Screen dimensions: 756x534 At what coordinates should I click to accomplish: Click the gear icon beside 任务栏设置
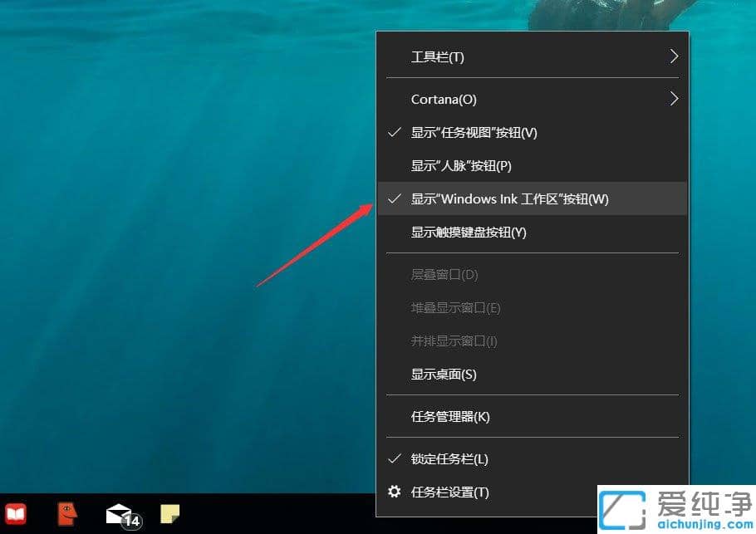pos(395,492)
